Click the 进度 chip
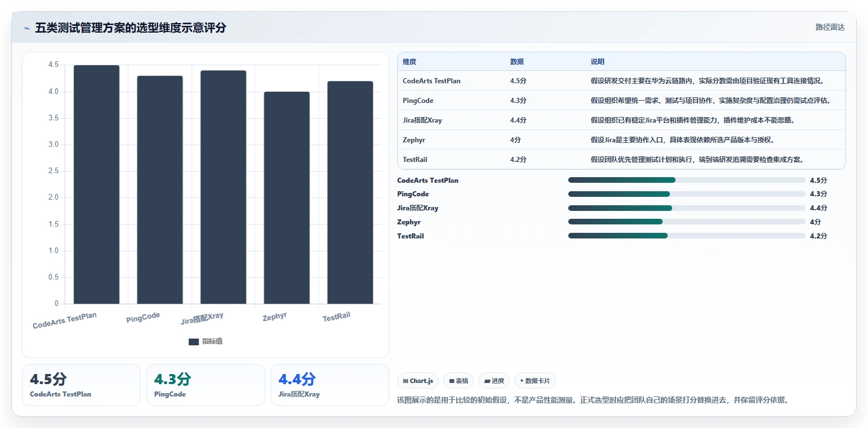 point(494,381)
